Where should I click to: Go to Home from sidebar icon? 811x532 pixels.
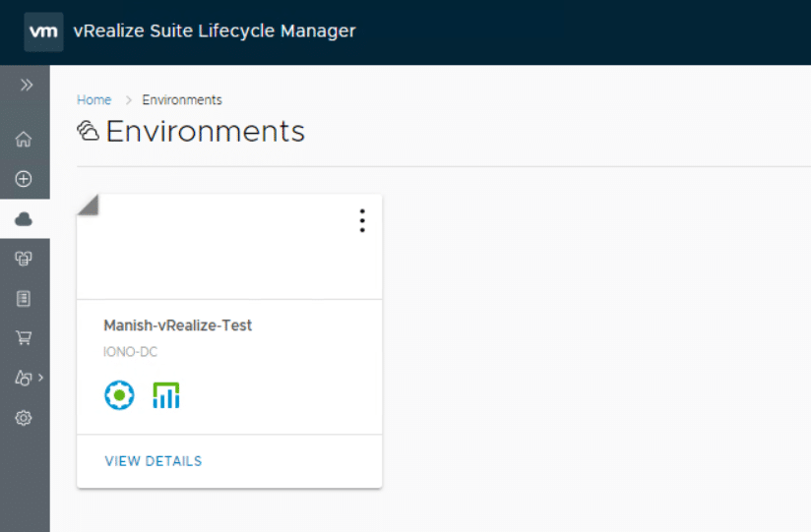(x=25, y=140)
